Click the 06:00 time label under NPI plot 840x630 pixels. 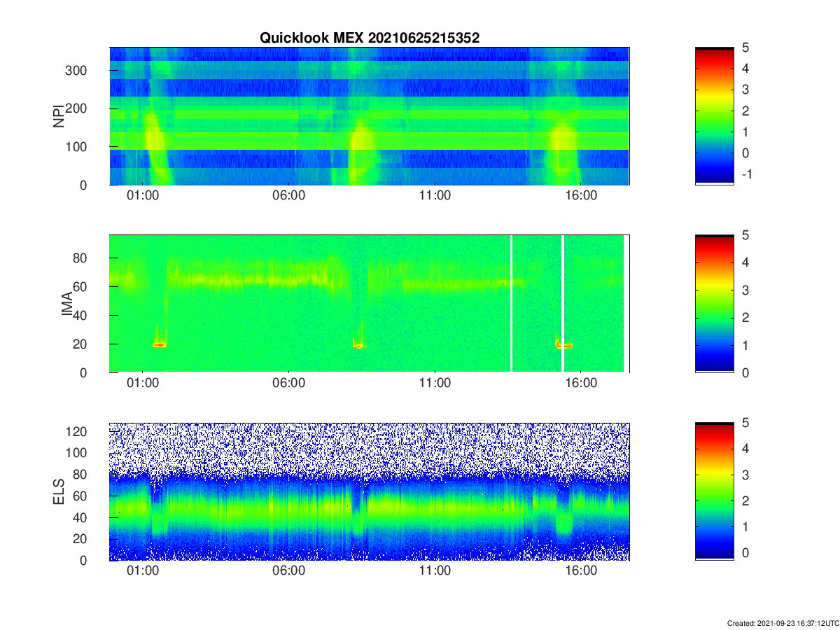click(x=288, y=196)
